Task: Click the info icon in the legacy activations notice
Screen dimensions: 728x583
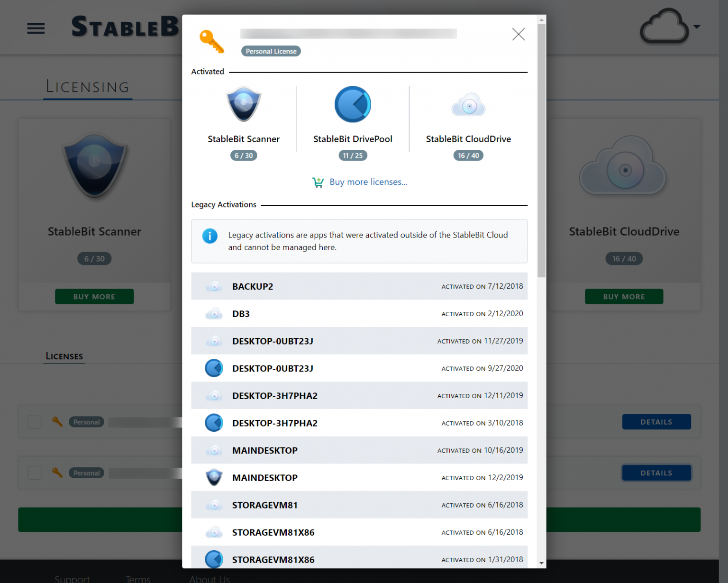Action: point(210,236)
